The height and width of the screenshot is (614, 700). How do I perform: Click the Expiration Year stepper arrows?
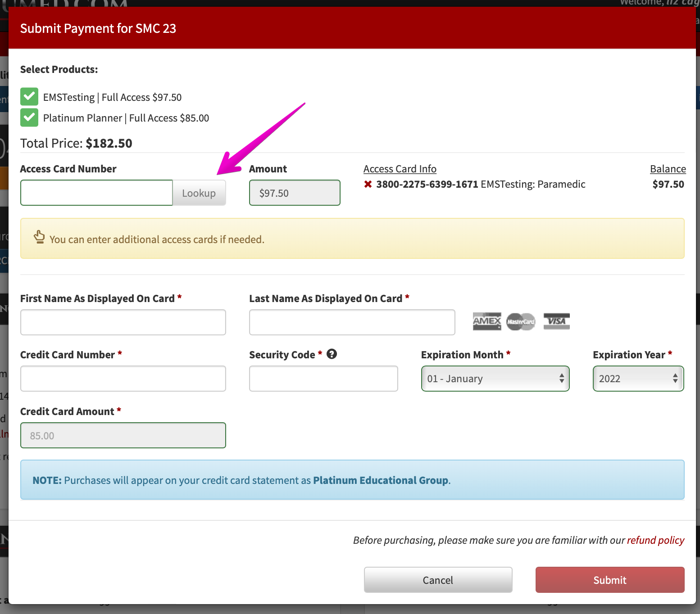(x=674, y=379)
